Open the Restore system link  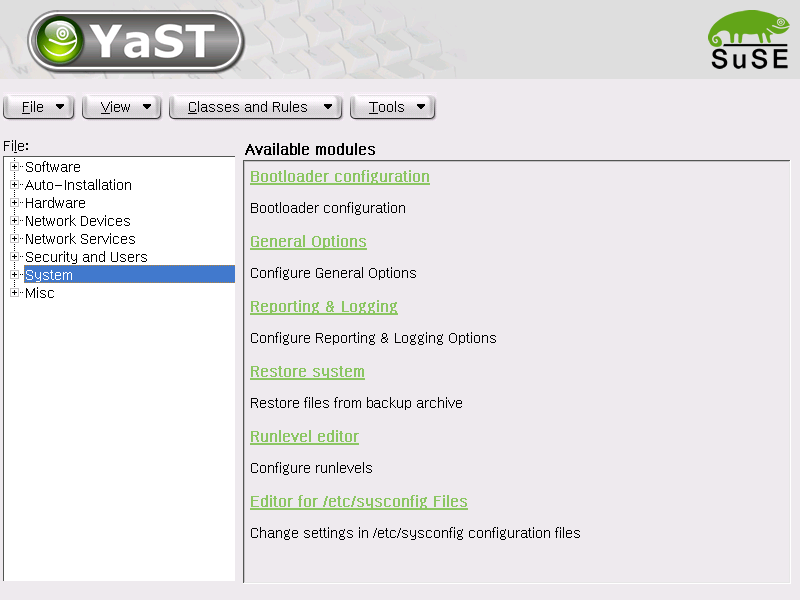307,371
